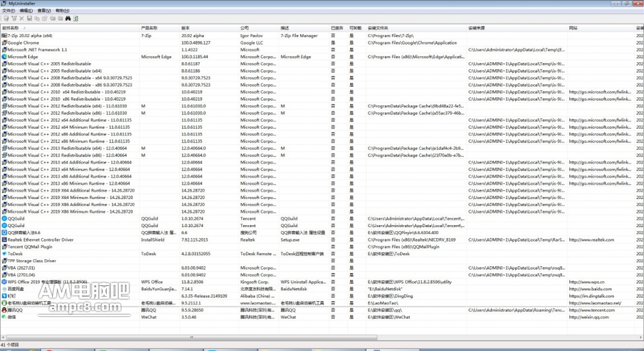The width and height of the screenshot is (644, 351).
Task: Sort by the 安装文件夹 column header
Action: pyautogui.click(x=416, y=28)
